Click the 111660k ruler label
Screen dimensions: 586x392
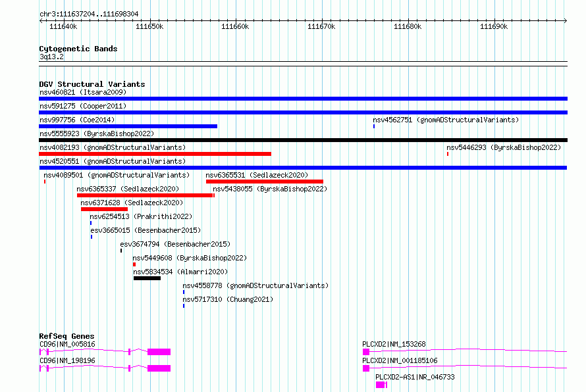[x=235, y=26]
